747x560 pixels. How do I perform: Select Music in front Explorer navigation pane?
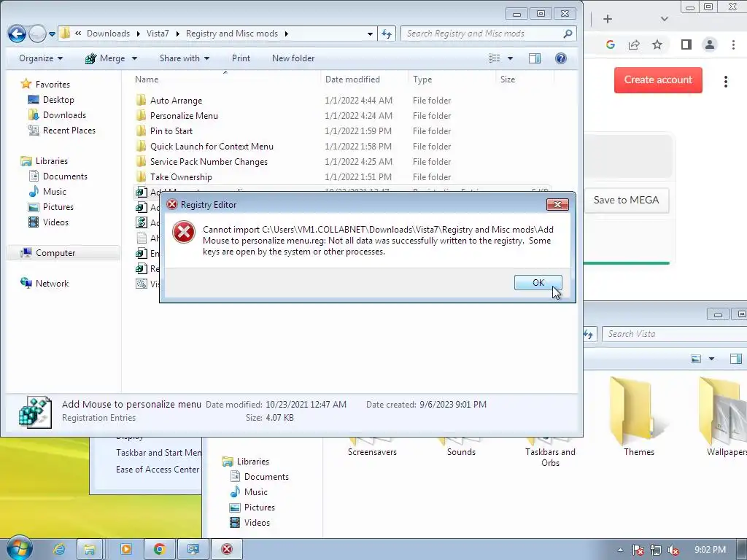[x=54, y=192]
